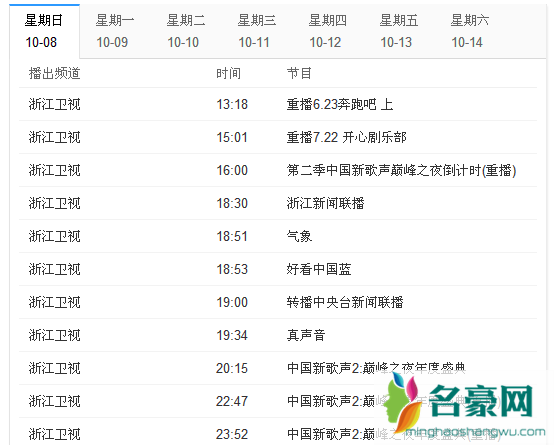Click the 13:18 time cell
554x445 pixels.
click(x=232, y=104)
